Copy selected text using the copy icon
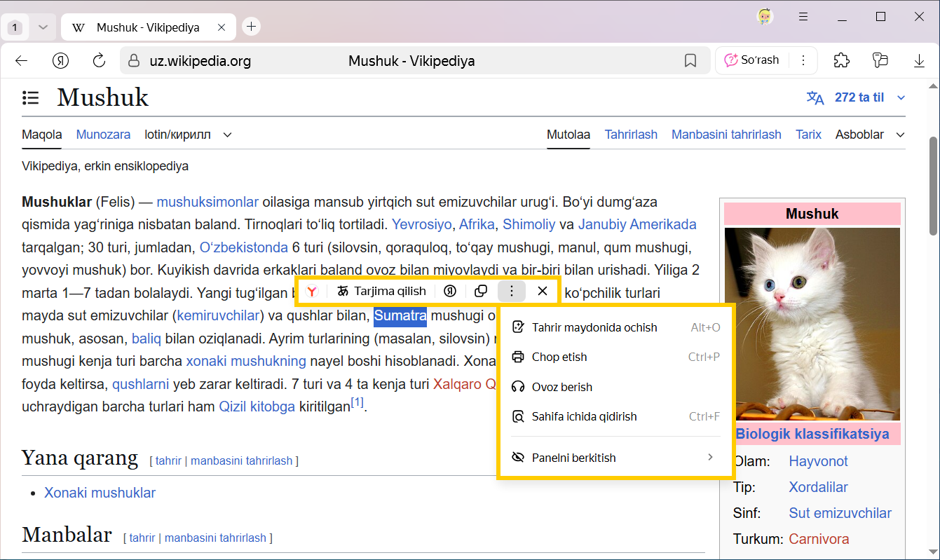This screenshot has width=940, height=560. [481, 291]
